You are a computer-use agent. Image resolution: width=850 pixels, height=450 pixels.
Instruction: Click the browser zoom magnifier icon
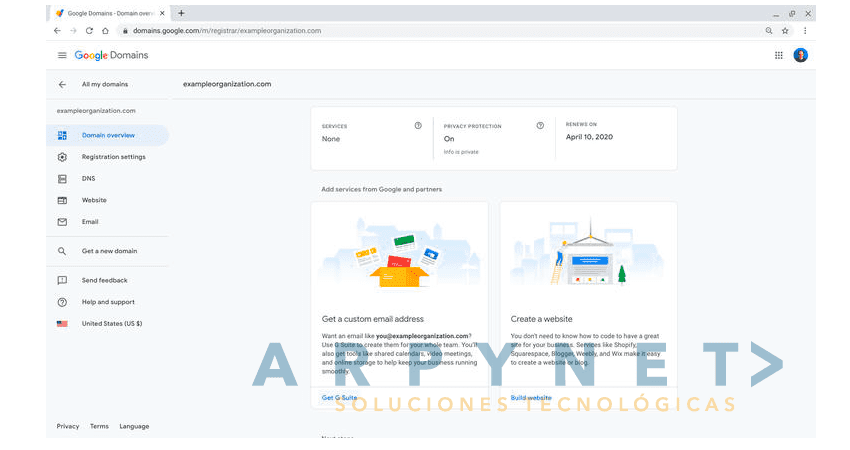coord(769,31)
